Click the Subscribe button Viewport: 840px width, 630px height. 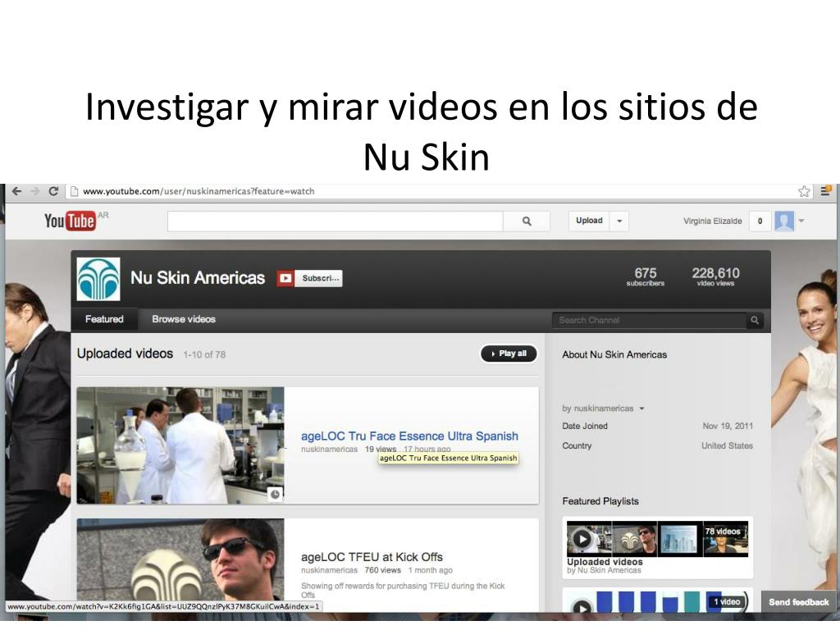319,278
